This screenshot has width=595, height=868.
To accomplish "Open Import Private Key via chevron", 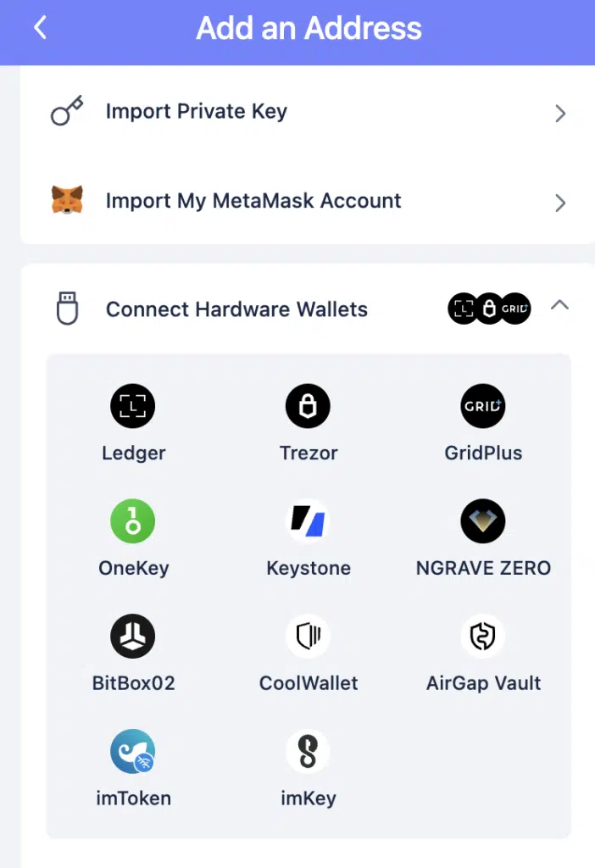I will click(559, 113).
